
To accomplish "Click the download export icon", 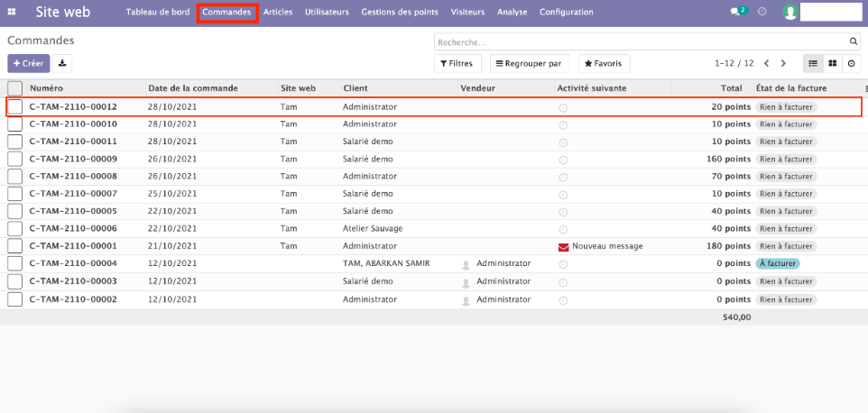I will click(x=62, y=63).
